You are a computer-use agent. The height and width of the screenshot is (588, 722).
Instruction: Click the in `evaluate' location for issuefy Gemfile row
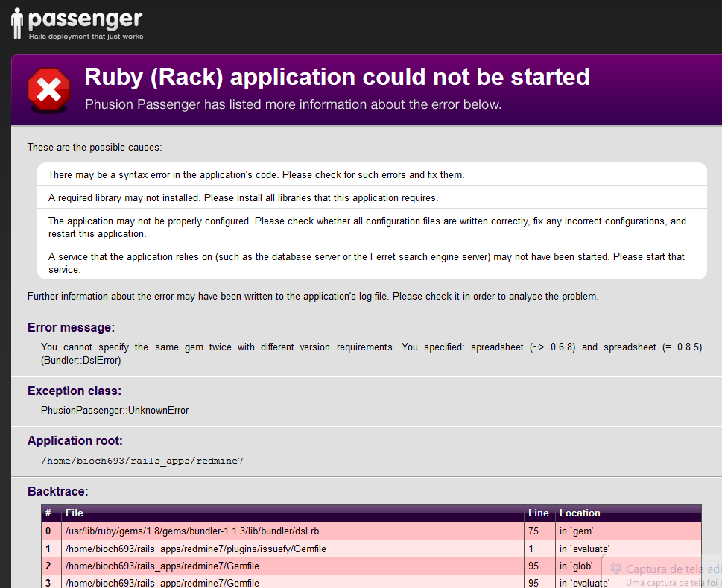[584, 549]
